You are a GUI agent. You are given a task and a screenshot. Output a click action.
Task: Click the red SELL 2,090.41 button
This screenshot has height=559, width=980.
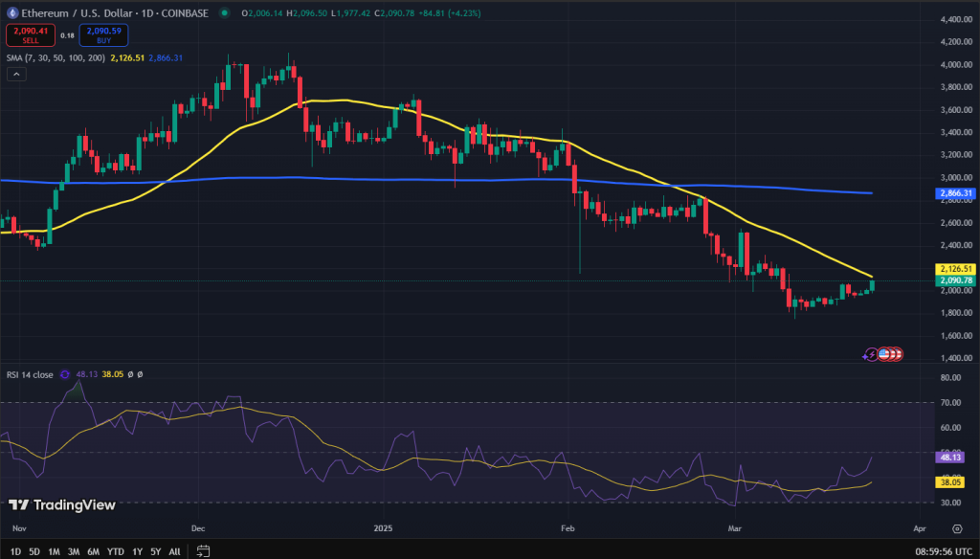pyautogui.click(x=31, y=35)
